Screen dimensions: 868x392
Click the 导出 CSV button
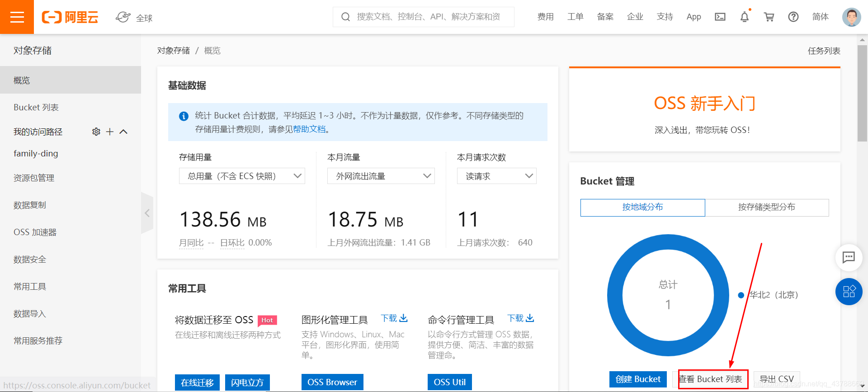[777, 379]
